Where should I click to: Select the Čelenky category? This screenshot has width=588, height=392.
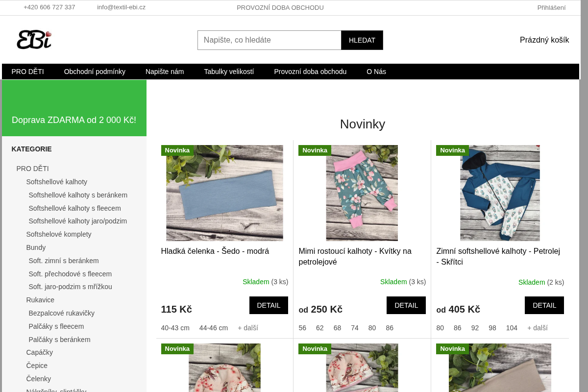(x=39, y=379)
